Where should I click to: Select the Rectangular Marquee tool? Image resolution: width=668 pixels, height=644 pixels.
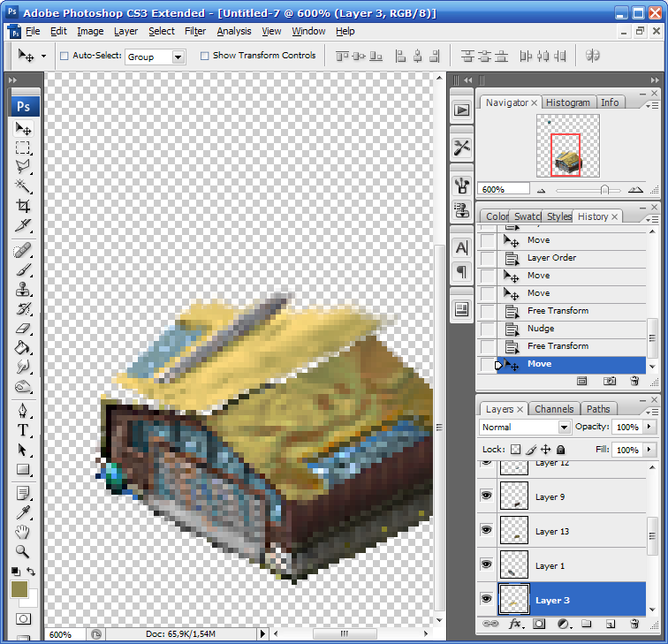tap(23, 148)
